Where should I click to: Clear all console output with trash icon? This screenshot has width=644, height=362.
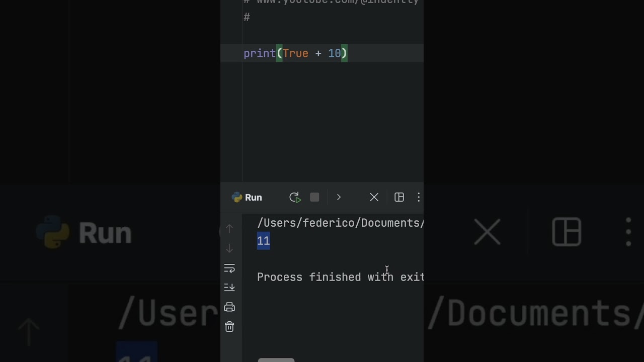coord(229,327)
